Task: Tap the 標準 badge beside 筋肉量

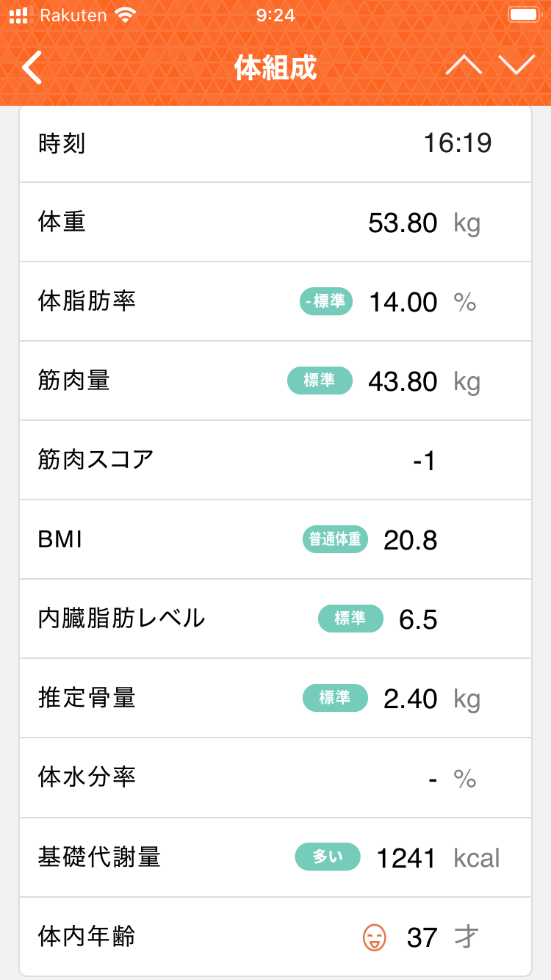Action: (320, 381)
